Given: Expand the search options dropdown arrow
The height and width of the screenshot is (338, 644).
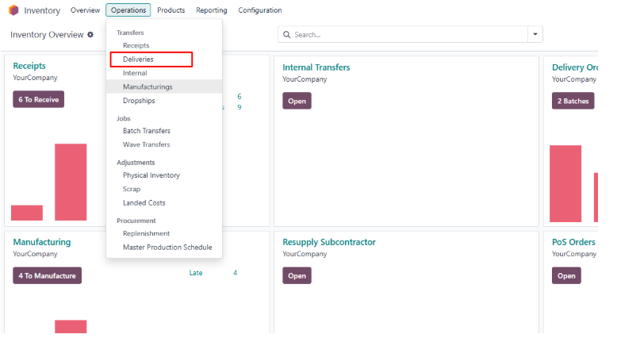Looking at the screenshot, I should [x=535, y=35].
